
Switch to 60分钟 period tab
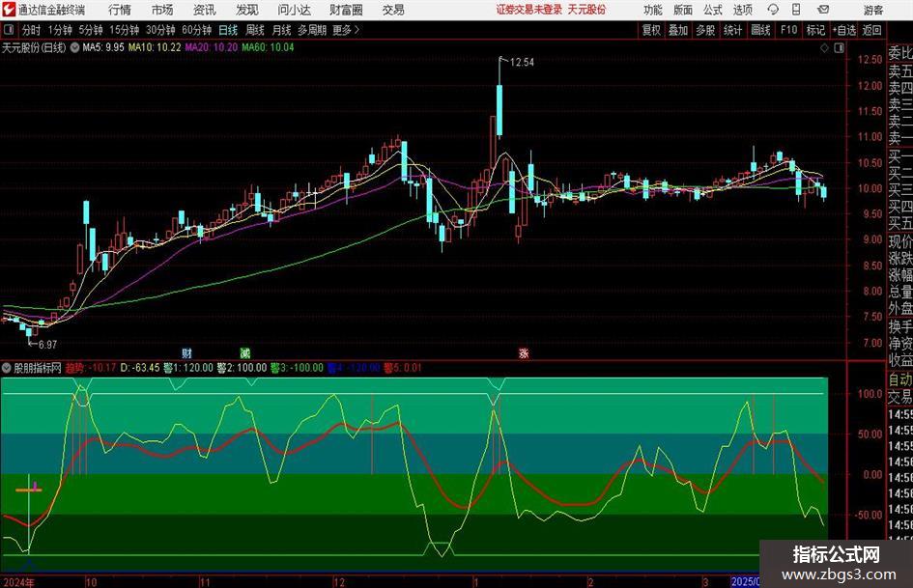tap(196, 30)
